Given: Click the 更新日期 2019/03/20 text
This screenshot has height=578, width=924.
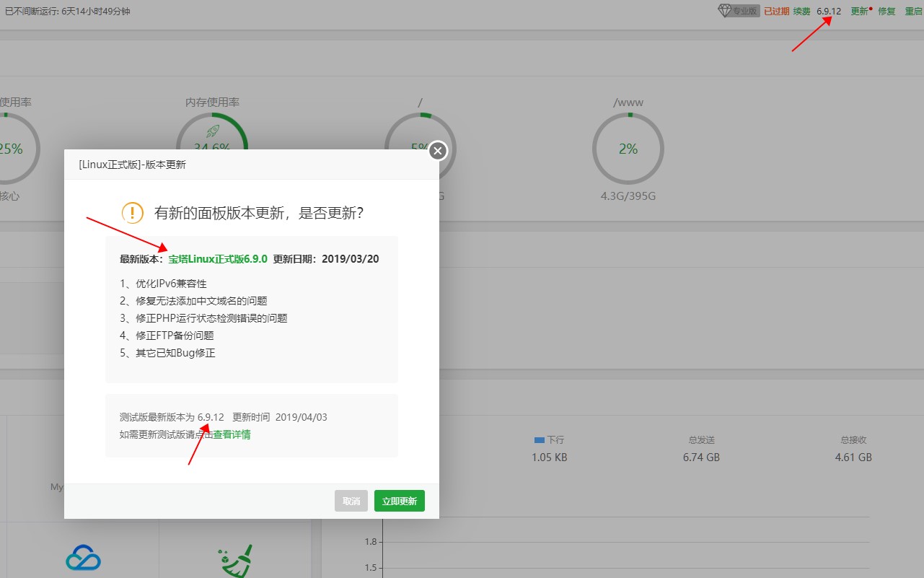Looking at the screenshot, I should (x=326, y=258).
